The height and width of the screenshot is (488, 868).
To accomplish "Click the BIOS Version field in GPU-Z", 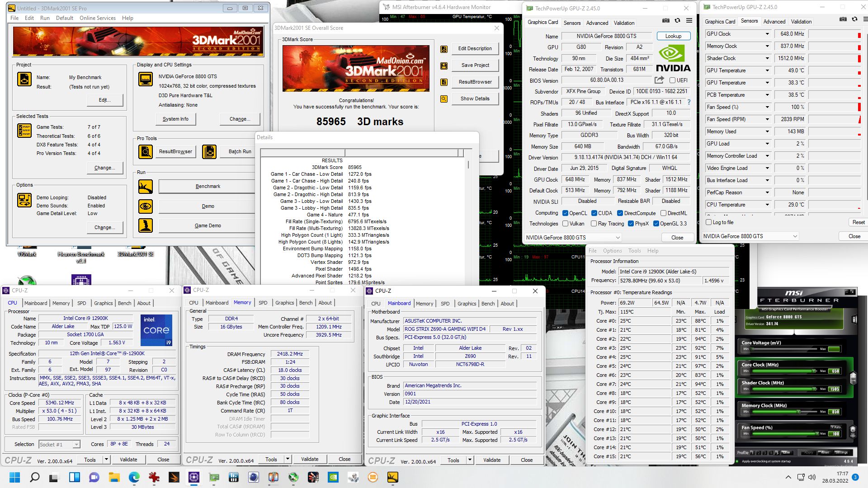I will 607,80.
